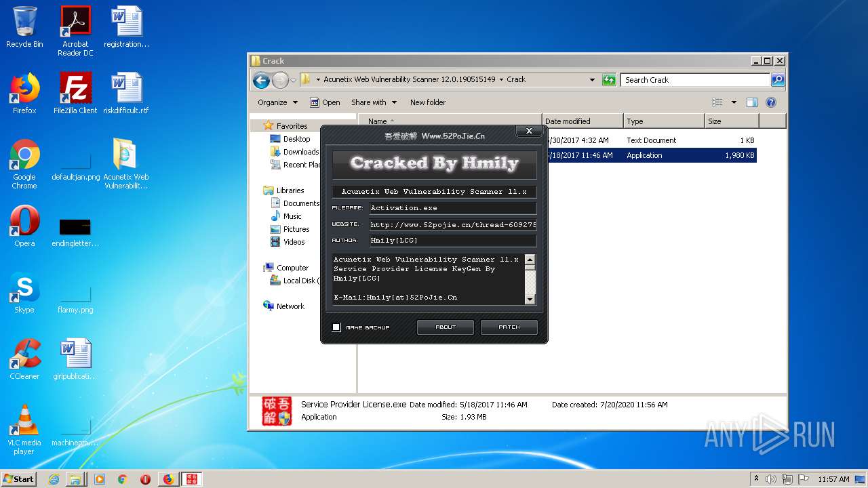868x488 pixels.
Task: Sort by Size column header
Action: [x=732, y=121]
